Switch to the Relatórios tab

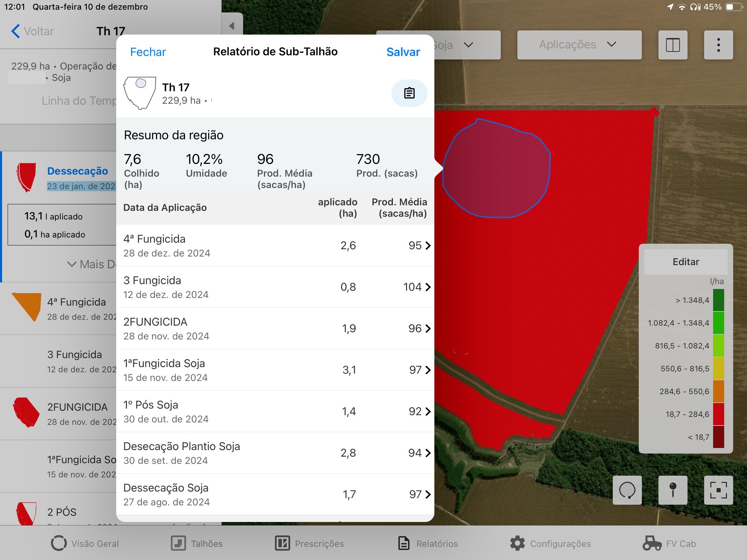(428, 543)
